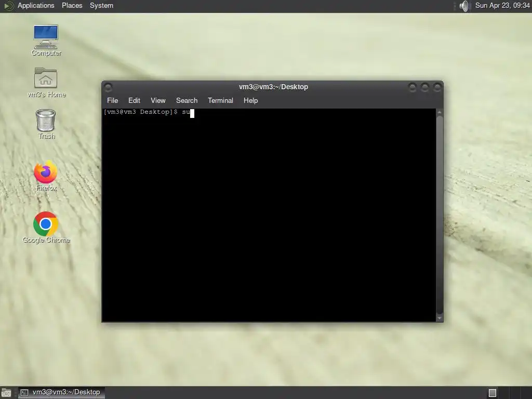Open the System menu in top panel
Screen dimensions: 532x399
pyautogui.click(x=101, y=5)
